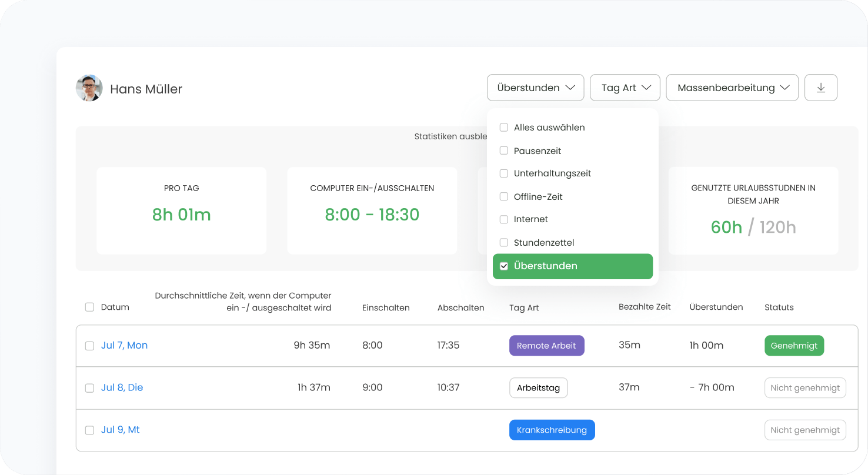The width and height of the screenshot is (868, 475).
Task: Select the Jul 7 row checkbox
Action: (89, 346)
